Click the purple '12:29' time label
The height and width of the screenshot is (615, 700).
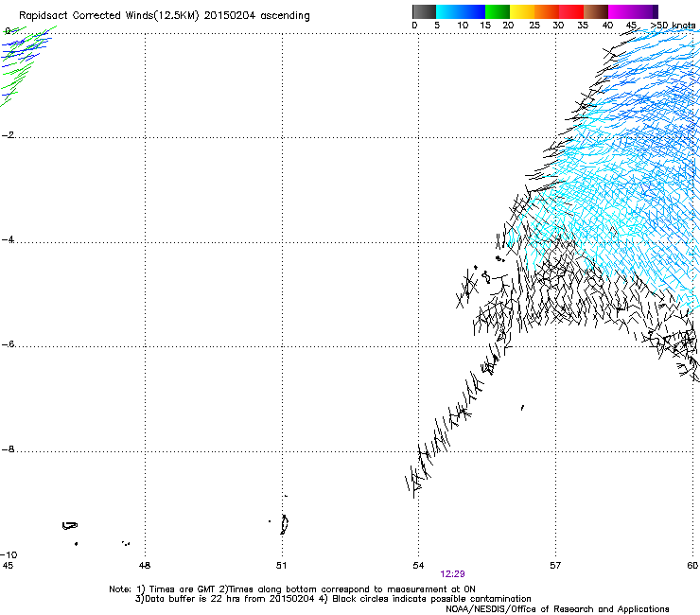(452, 574)
